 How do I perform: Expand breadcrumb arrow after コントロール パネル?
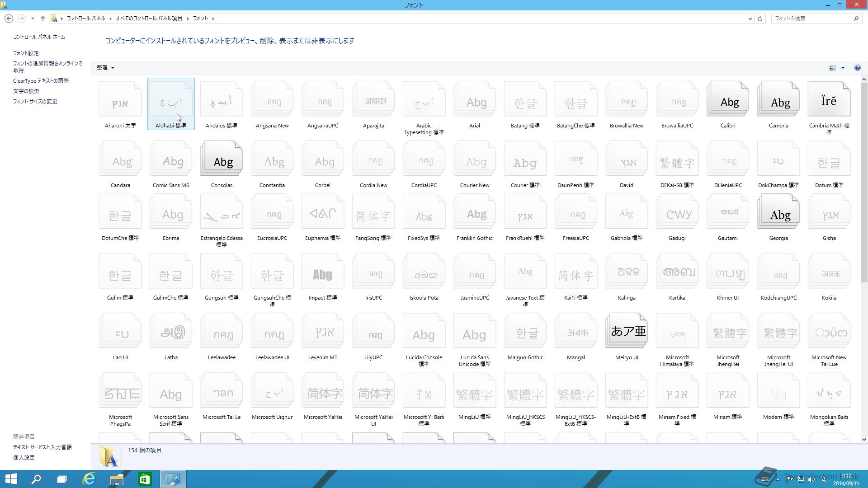pos(110,19)
